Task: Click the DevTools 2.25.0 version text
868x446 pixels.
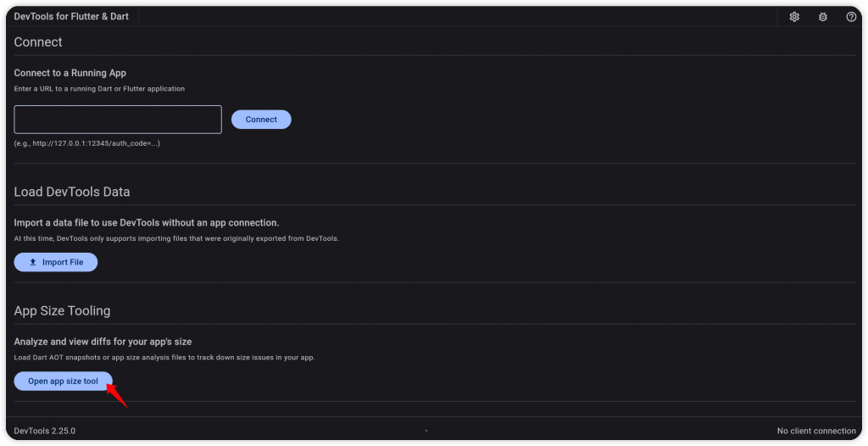Action: pyautogui.click(x=45, y=431)
